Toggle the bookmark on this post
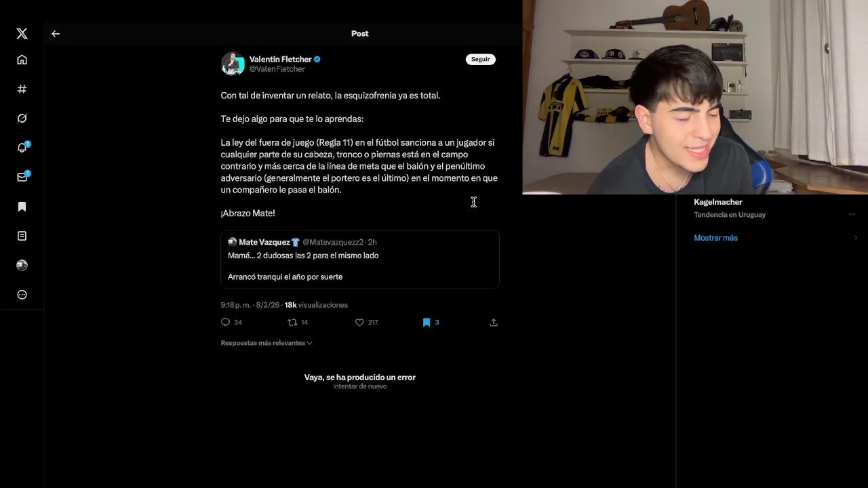868x488 pixels. (426, 323)
